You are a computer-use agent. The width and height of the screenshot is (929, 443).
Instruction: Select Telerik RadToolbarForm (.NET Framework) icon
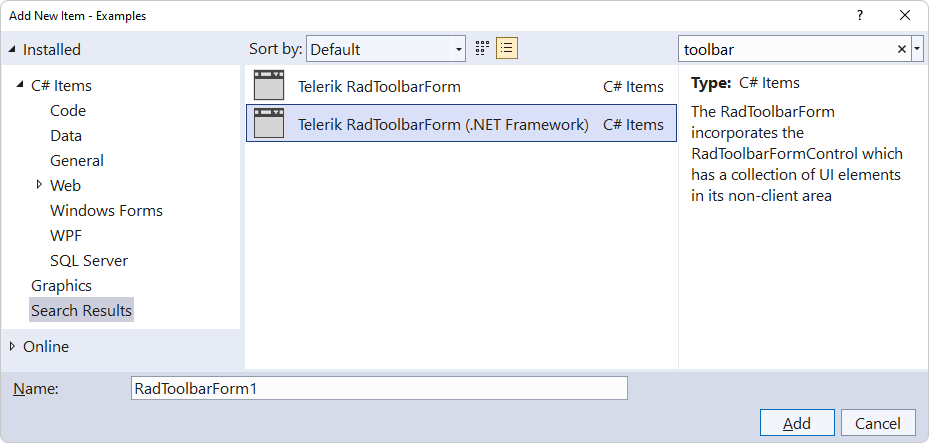[x=268, y=124]
